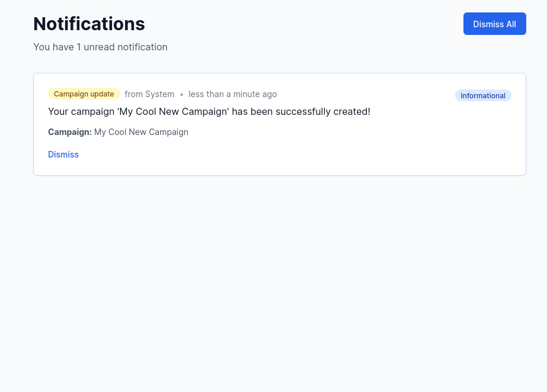Click the word 'Dismiss' under the campaign details
The width and height of the screenshot is (547, 392).
click(63, 155)
